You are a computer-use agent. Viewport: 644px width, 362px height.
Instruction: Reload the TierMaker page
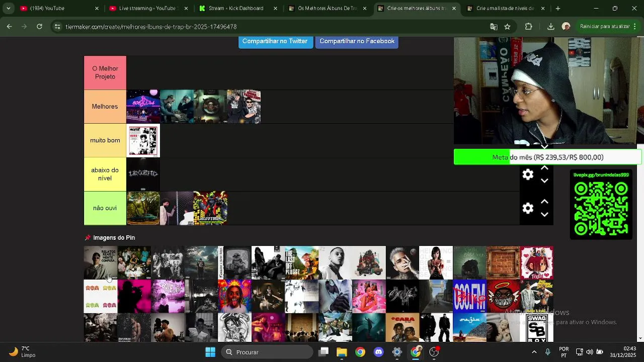(x=39, y=26)
